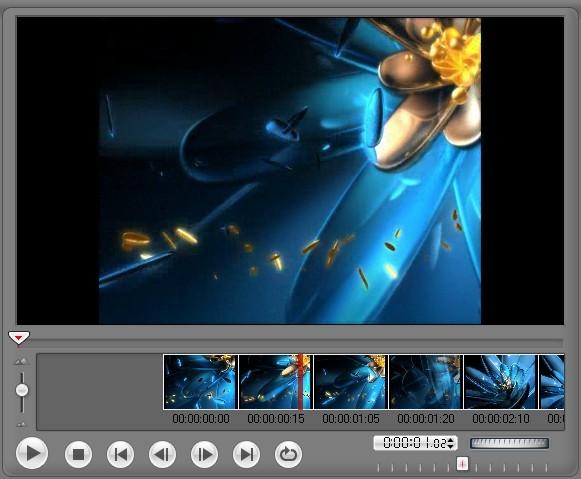Screen dimensions: 581x479
Task: Select the thumbnail at 00:00:01:05
Action: point(351,382)
